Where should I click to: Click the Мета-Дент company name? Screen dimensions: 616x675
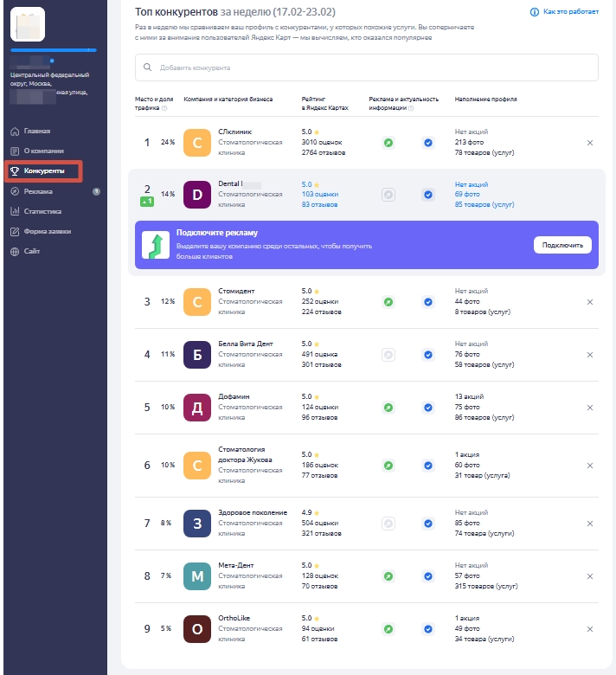pos(236,565)
